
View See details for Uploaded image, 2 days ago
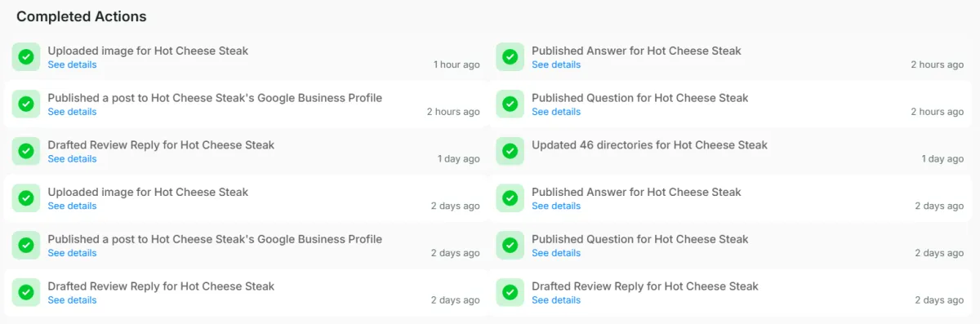pos(72,206)
